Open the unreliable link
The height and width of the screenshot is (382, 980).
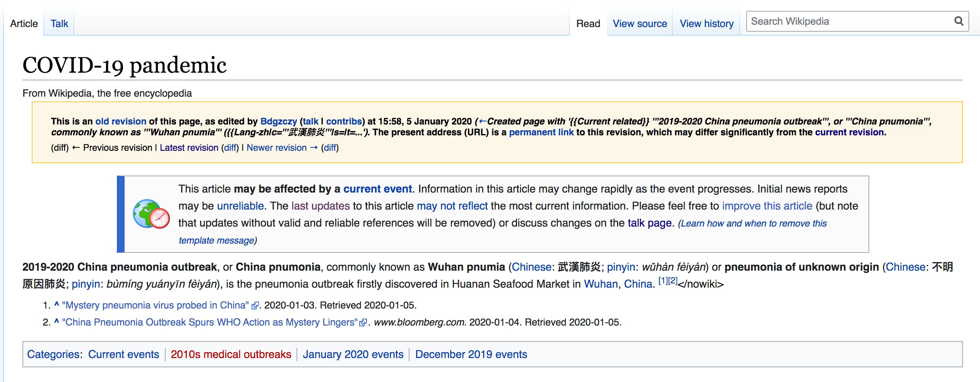tap(240, 206)
